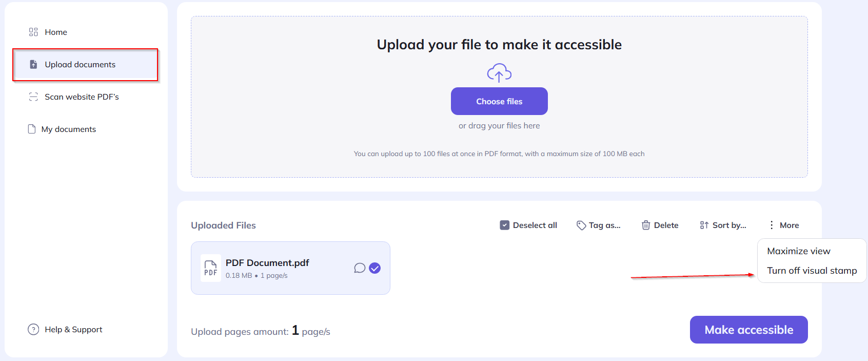The image size is (868, 361).
Task: Click the Scan website PDF's scanner icon
Action: (33, 97)
